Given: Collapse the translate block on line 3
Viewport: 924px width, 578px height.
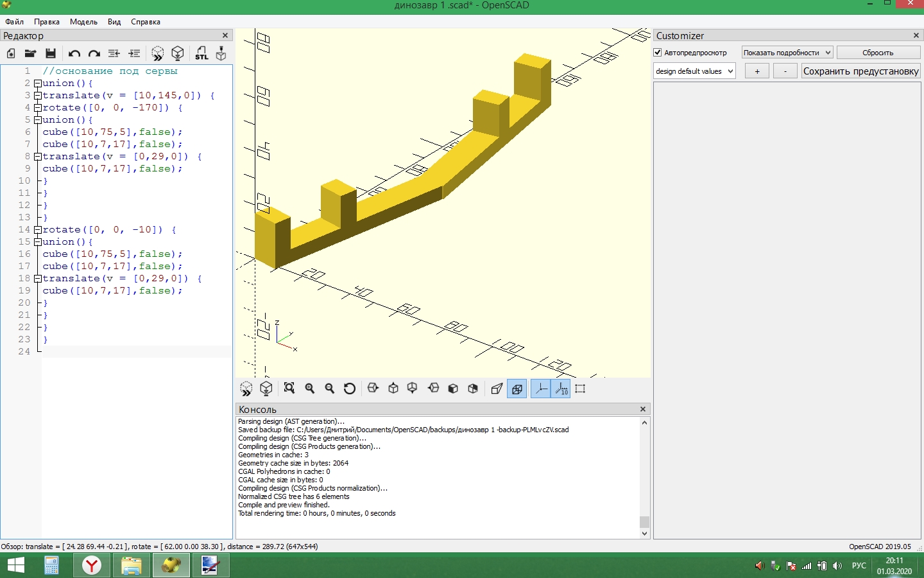Looking at the screenshot, I should click(38, 96).
